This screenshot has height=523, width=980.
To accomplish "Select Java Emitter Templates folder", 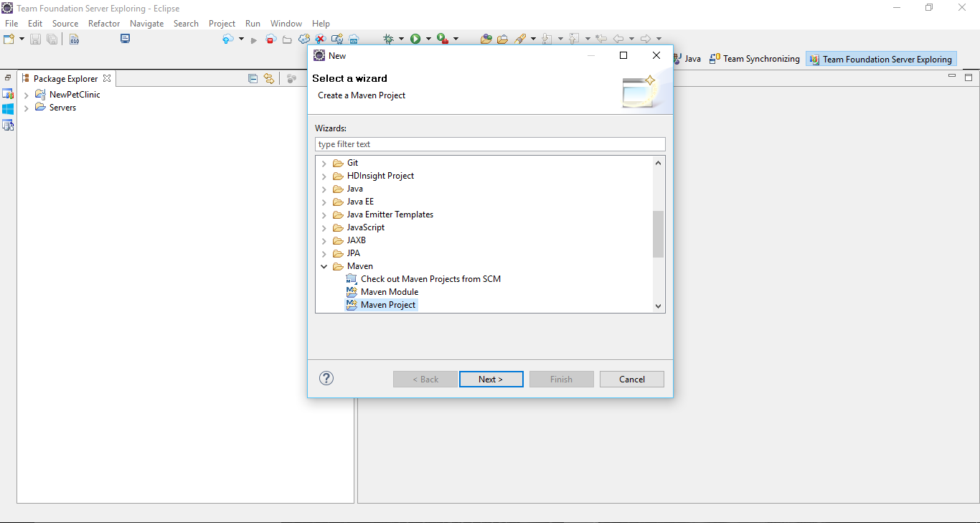I will (383, 215).
